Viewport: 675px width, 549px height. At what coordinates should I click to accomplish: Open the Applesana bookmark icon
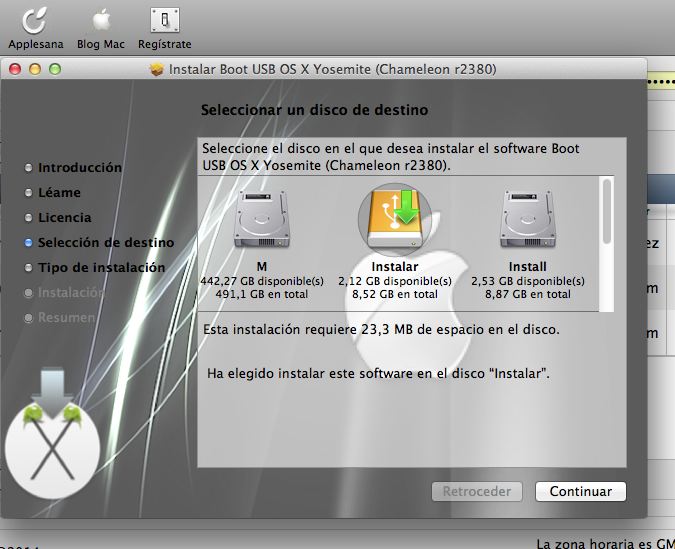click(34, 21)
